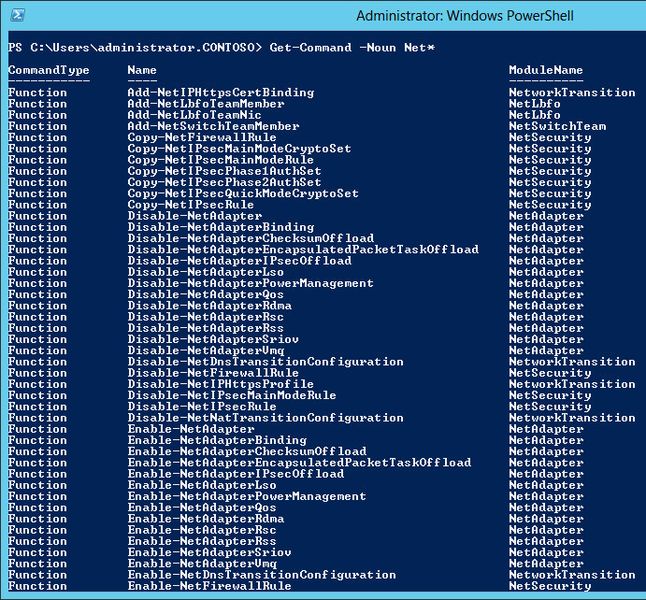Click Function type in Add-NetSwitchTeamMember row

click(37, 126)
